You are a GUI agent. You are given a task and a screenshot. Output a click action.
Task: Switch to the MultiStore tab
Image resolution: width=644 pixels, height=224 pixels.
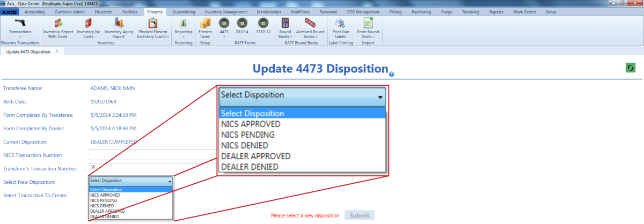tap(299, 11)
